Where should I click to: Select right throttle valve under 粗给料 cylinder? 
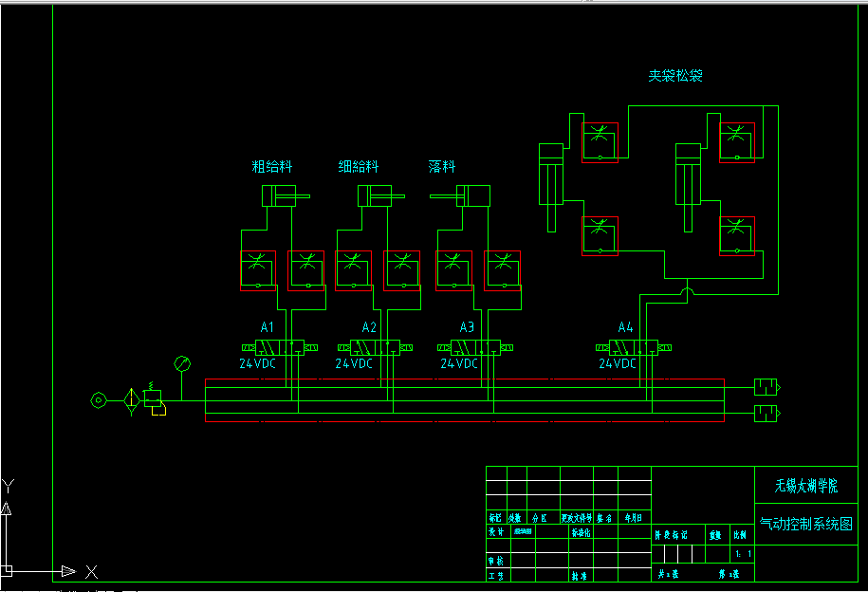click(306, 270)
